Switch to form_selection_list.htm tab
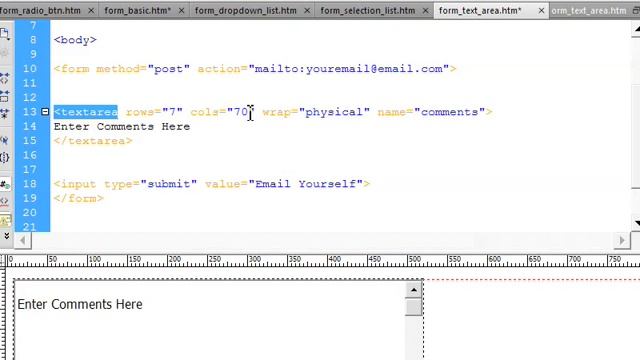This screenshot has height=360, width=640. [x=368, y=10]
